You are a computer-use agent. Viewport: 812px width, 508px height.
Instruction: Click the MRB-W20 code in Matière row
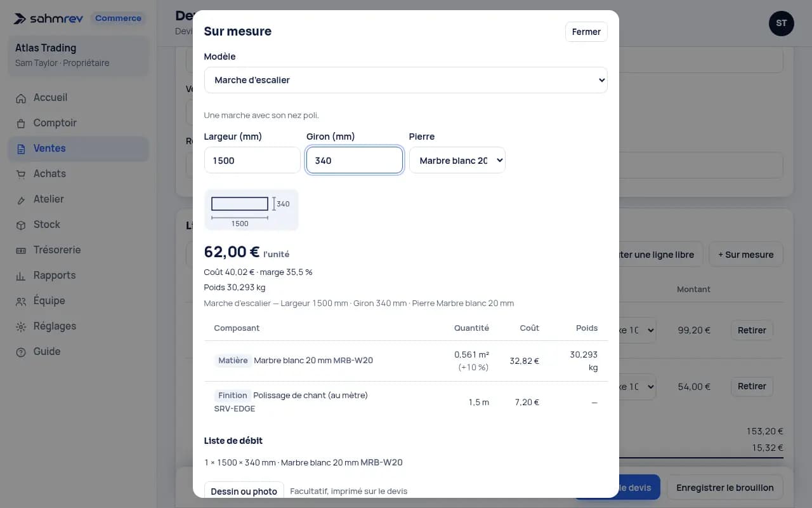pyautogui.click(x=353, y=360)
